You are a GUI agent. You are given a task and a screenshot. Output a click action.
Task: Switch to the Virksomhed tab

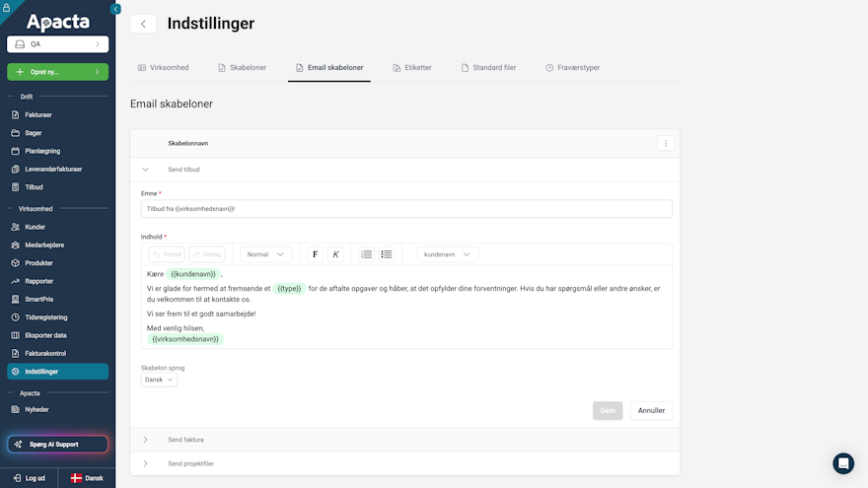(x=164, y=67)
